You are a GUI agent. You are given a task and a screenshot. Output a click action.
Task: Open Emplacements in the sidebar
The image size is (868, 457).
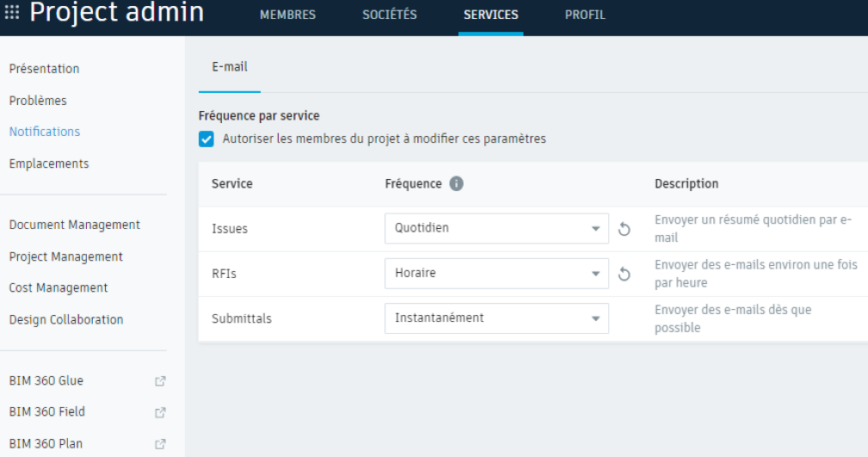(x=49, y=164)
